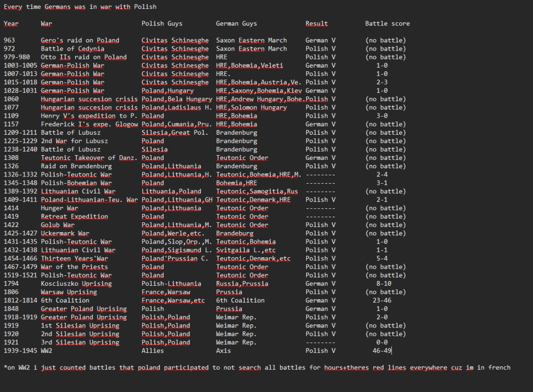This screenshot has width=533, height=392.
Task: Click 'Uckermark War' entry
Action: 65,233
